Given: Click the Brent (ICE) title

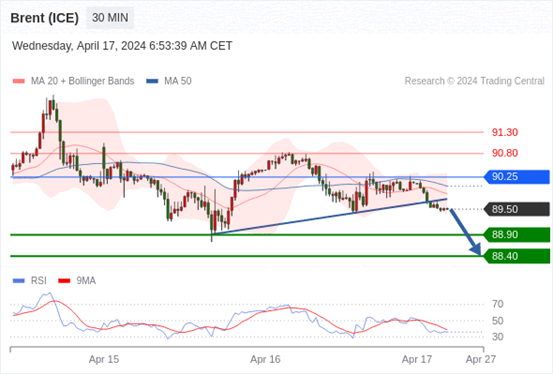Looking at the screenshot, I should point(44,18).
